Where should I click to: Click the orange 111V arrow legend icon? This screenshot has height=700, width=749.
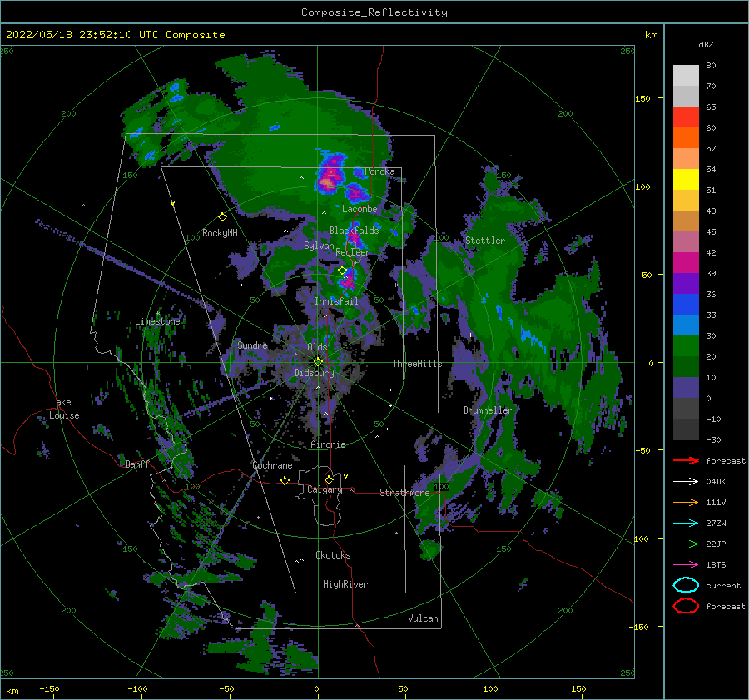pos(686,502)
